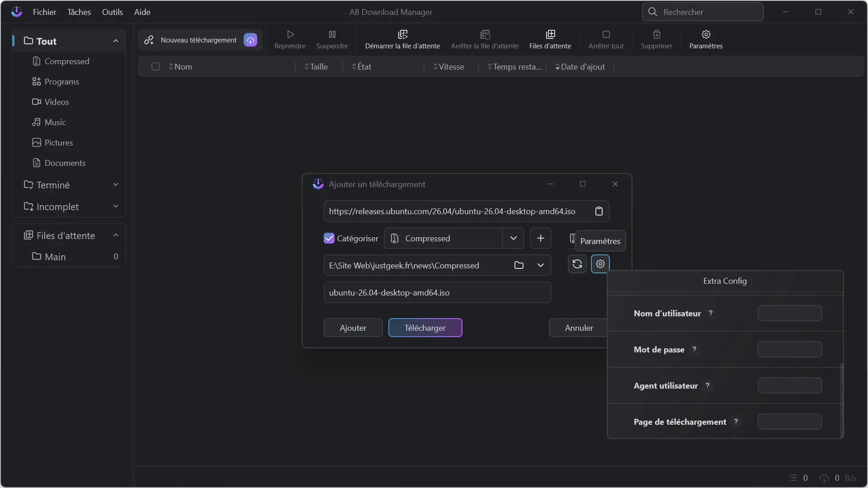Click the Supprimer trash icon
Screen dimensions: 868x488
coord(657,34)
